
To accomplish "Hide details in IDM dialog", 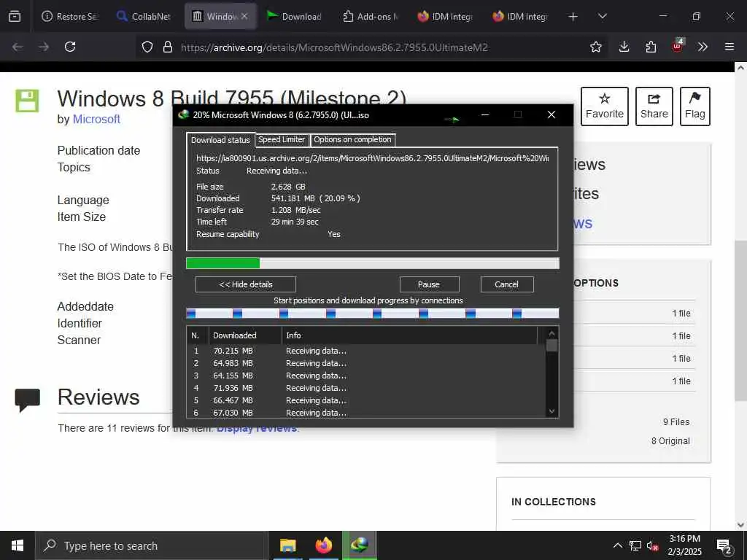I will (x=246, y=284).
